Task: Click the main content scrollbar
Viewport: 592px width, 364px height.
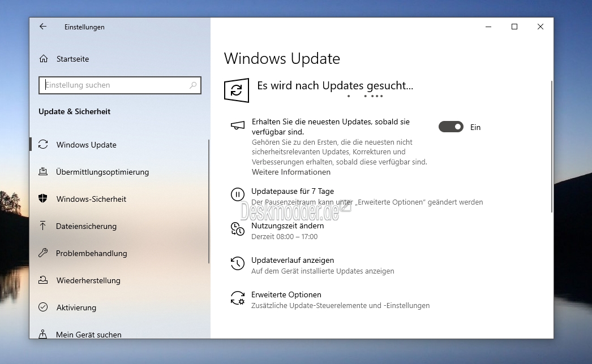Action: 552,146
